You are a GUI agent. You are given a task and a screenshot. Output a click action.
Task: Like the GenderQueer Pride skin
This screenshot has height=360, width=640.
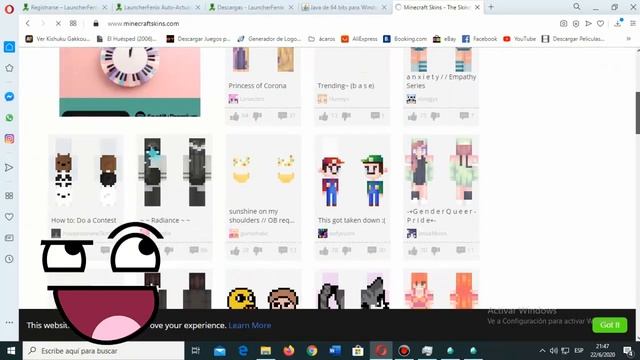(413, 251)
